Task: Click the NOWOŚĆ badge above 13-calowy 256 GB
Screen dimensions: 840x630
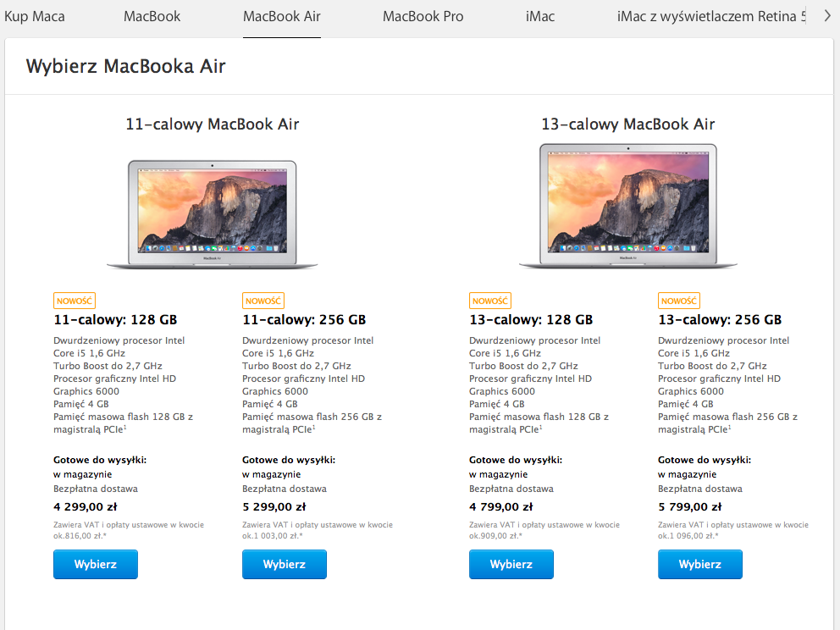Action: (679, 301)
